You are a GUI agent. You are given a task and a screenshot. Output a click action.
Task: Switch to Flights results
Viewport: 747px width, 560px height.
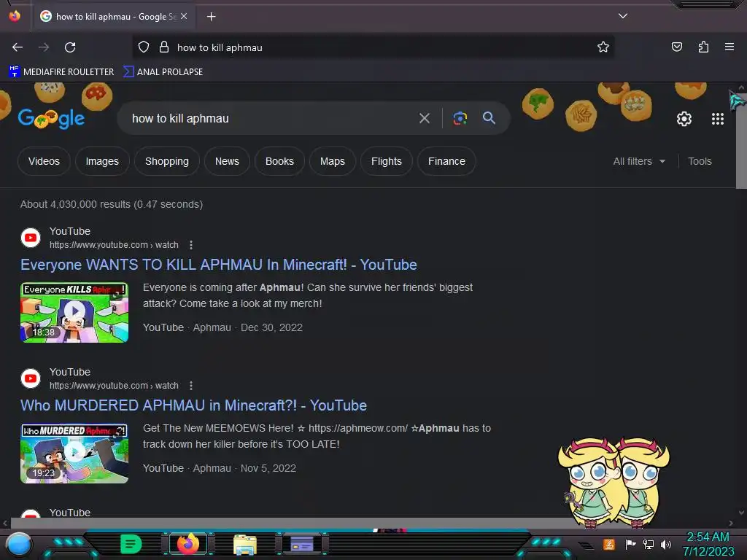coord(387,161)
